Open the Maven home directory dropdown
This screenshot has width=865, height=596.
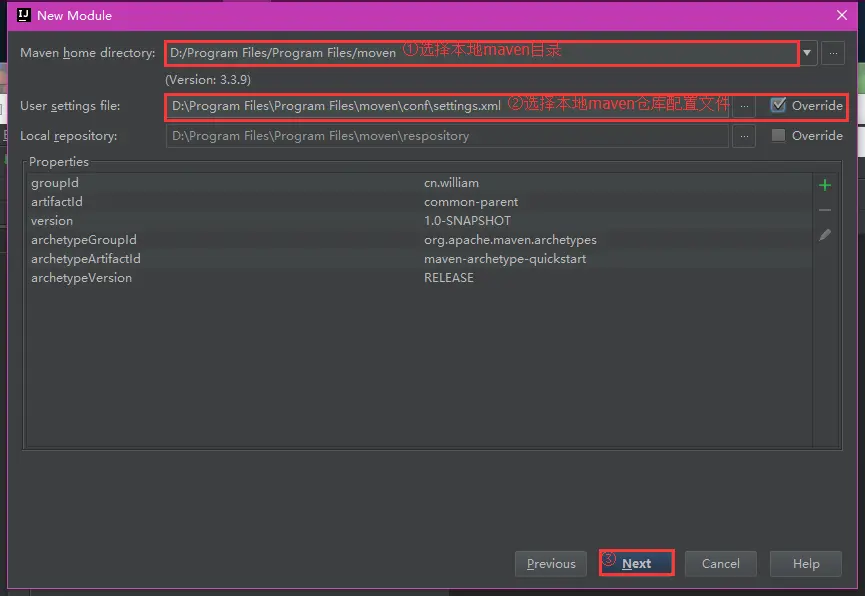[x=807, y=53]
